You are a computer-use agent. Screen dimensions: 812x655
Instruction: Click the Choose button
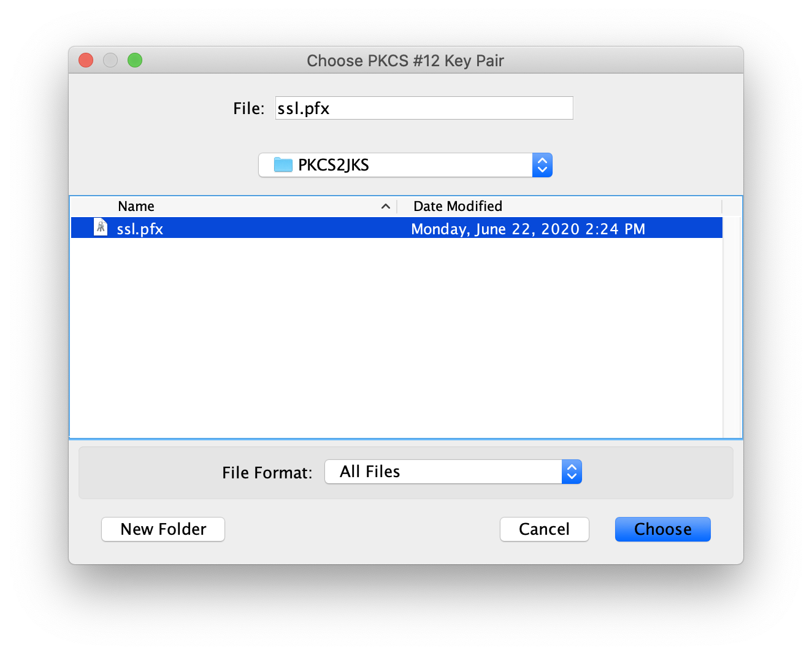(662, 529)
